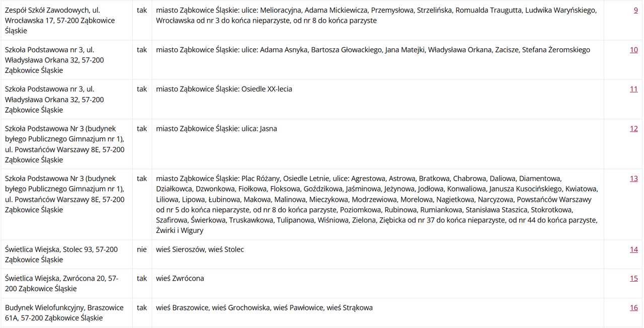This screenshot has width=644, height=328.
Task: Click the 'Osiedle XX-lecia' boundaries cell
Action: pos(378,100)
